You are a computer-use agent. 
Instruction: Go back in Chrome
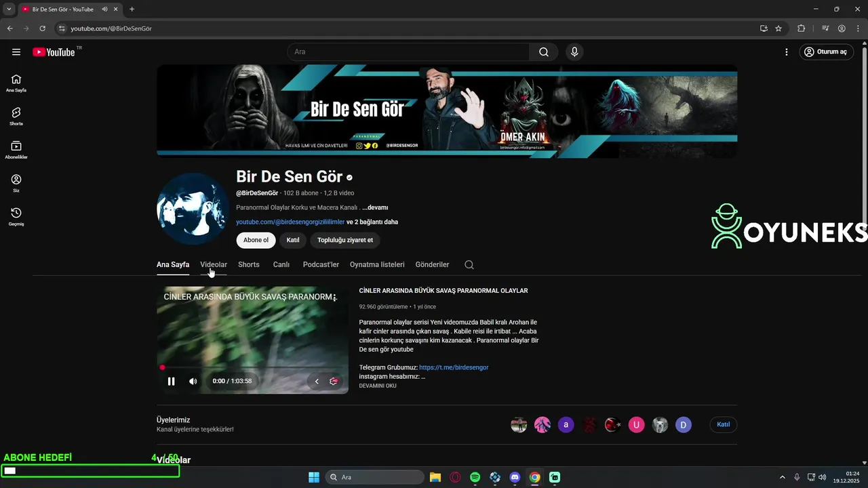tap(9, 28)
